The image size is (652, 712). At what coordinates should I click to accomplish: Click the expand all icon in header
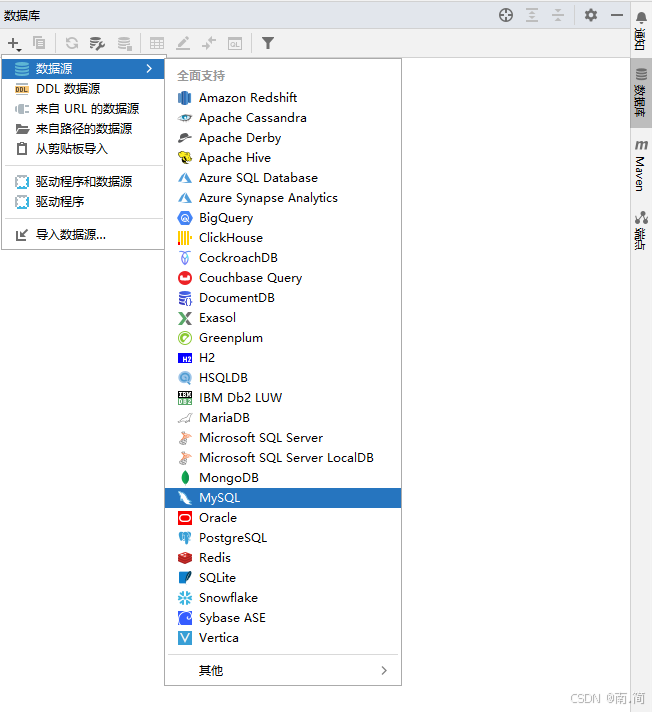(532, 15)
